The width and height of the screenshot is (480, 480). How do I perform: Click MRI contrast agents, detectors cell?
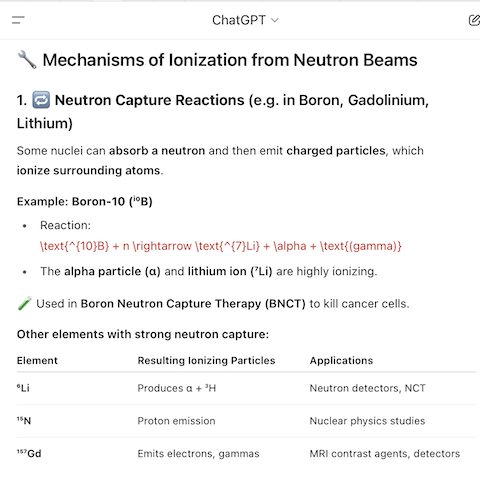tap(385, 453)
